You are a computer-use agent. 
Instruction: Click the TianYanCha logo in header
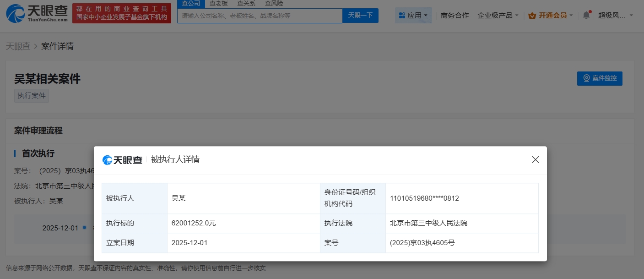(37, 13)
